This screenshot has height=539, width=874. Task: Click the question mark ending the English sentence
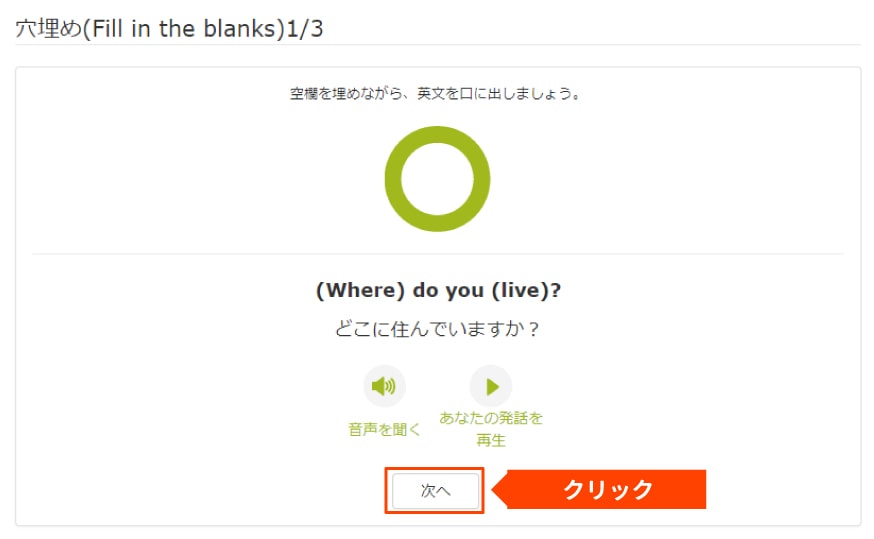click(556, 290)
